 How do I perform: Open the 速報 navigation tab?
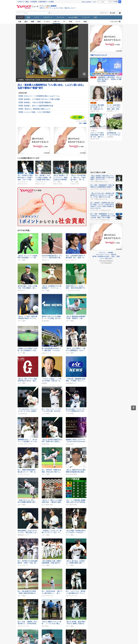point(28,17)
